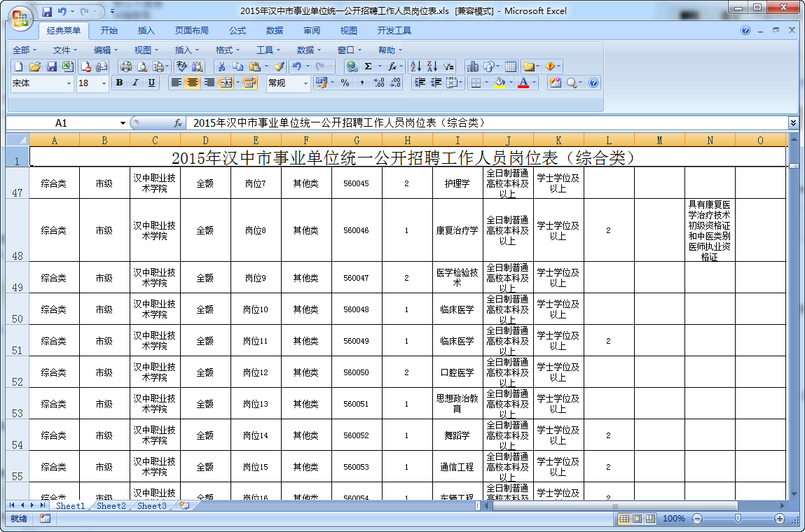This screenshot has width=805, height=532.
Task: Apply the yellow fill color bucket
Action: pos(500,83)
